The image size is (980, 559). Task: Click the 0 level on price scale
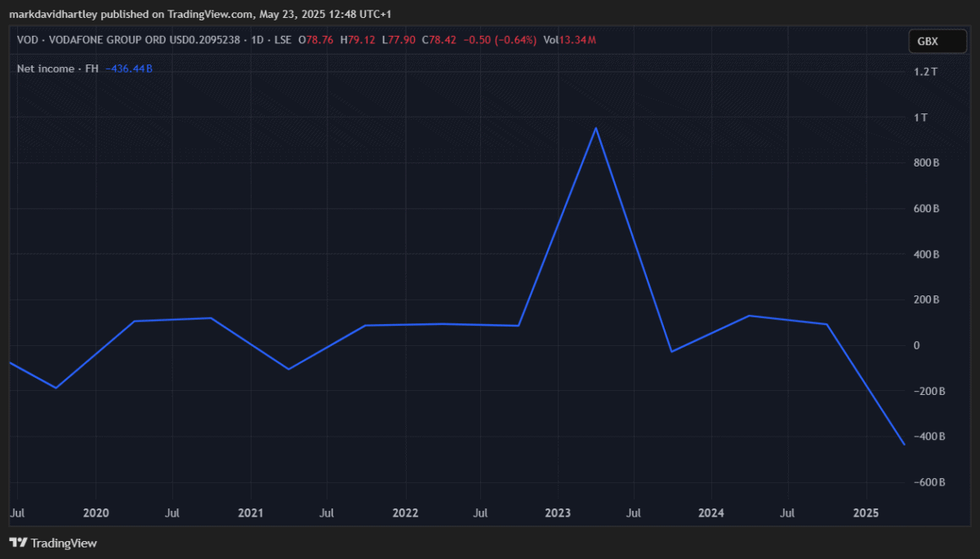coord(917,345)
